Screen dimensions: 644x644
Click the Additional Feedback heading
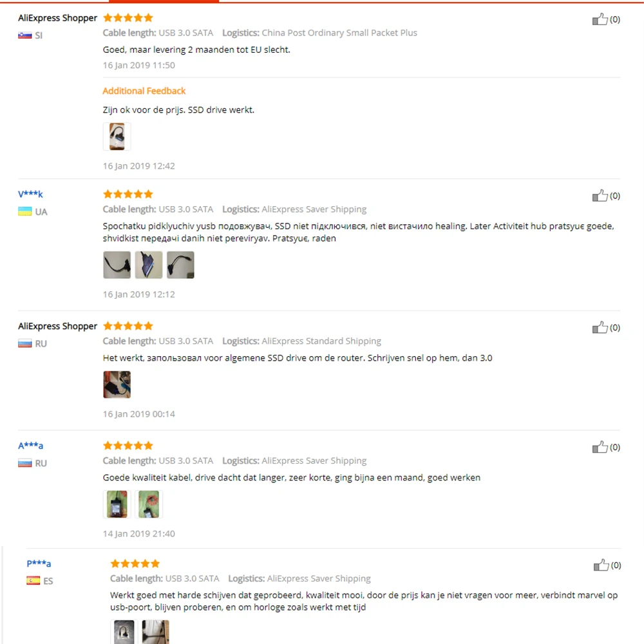[144, 91]
